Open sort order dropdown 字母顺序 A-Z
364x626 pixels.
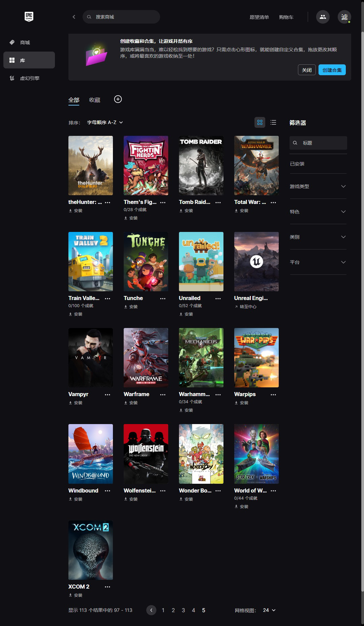point(105,122)
